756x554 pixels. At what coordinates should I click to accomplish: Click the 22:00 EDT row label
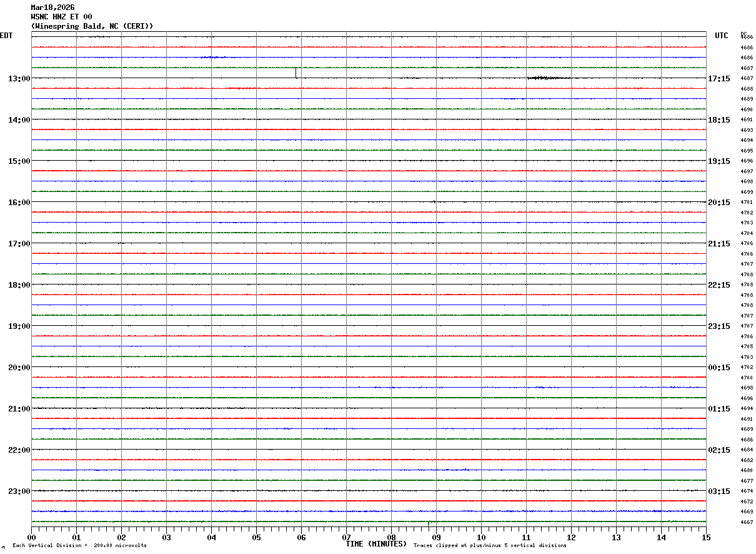[19, 450]
